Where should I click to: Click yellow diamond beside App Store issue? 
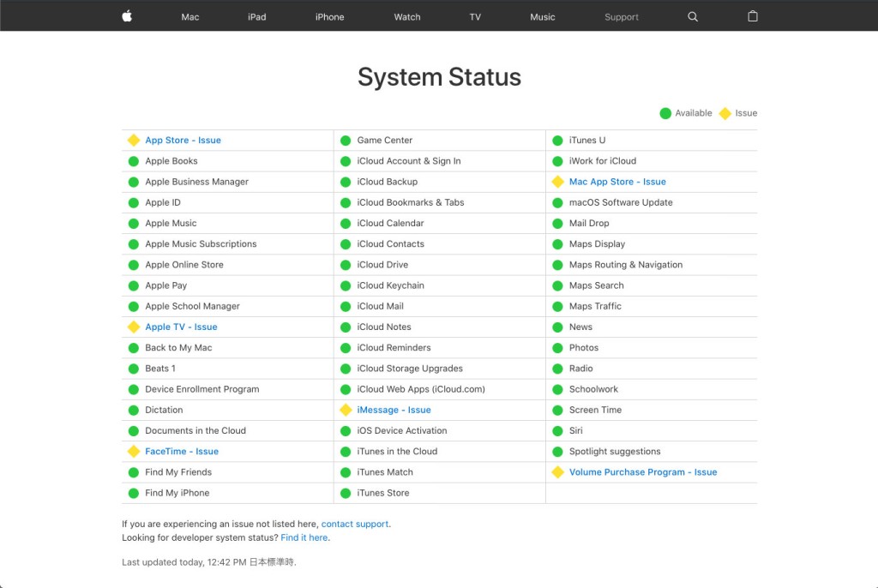[133, 140]
